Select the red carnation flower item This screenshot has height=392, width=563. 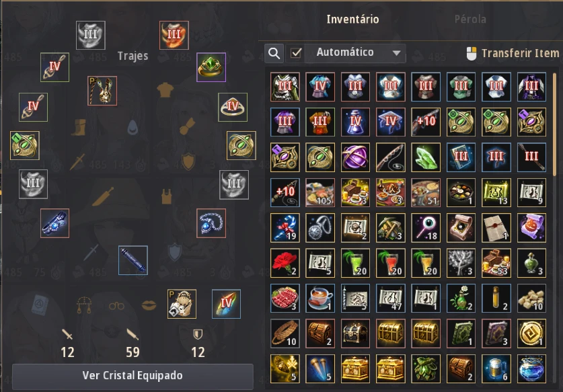[285, 263]
